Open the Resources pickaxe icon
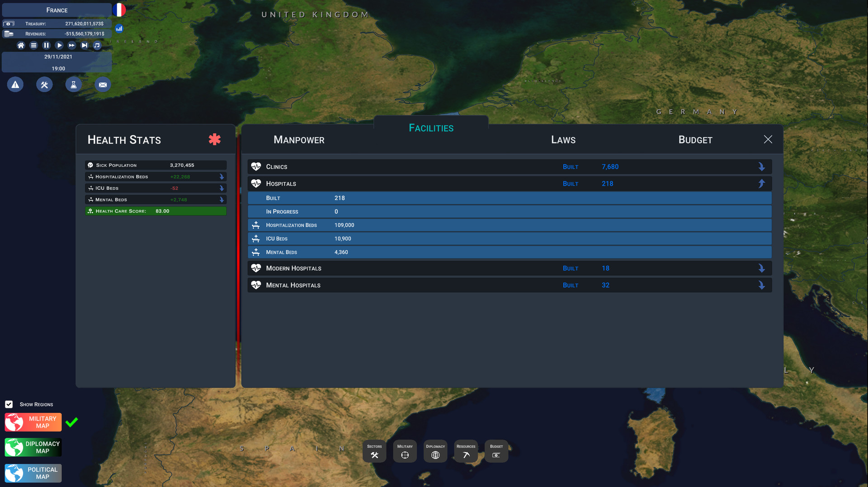This screenshot has height=487, width=868. pos(466,451)
